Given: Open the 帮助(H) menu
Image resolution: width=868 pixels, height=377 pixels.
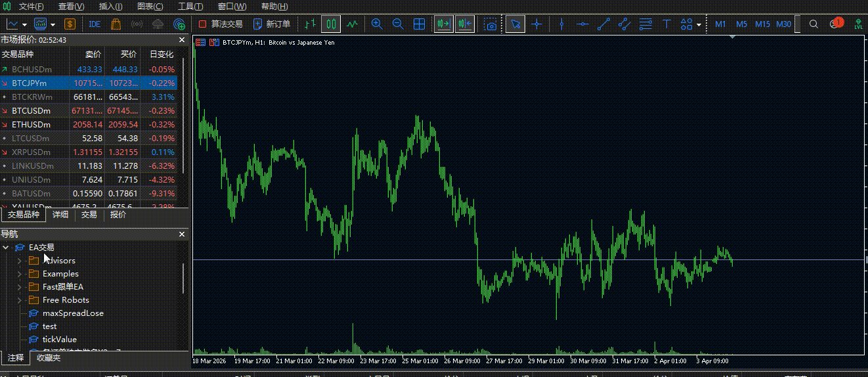Looking at the screenshot, I should pos(274,7).
